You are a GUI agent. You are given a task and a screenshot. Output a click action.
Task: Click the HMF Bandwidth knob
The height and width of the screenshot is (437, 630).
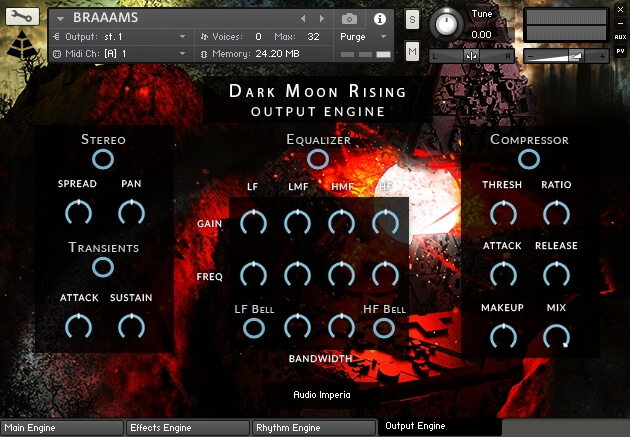click(342, 327)
